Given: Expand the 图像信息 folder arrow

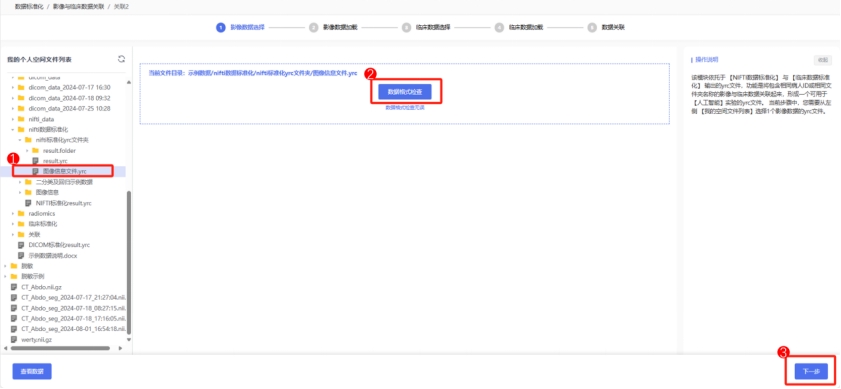Looking at the screenshot, I should click(20, 193).
